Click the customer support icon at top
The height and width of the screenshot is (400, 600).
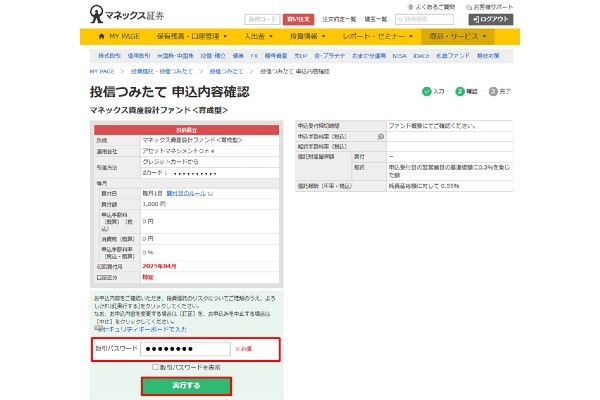(468, 7)
